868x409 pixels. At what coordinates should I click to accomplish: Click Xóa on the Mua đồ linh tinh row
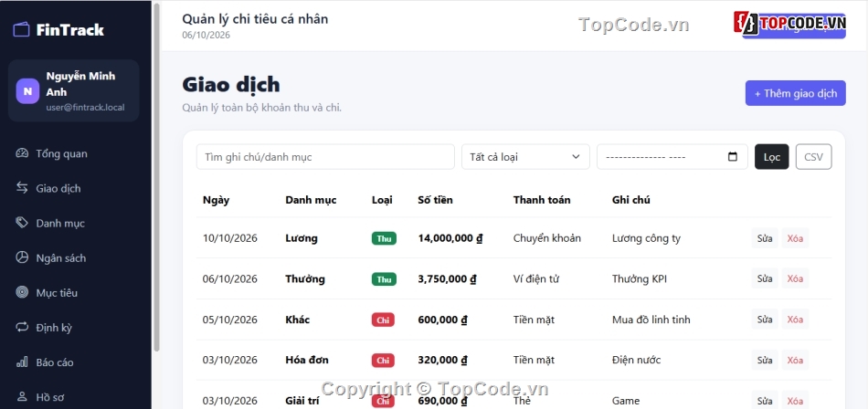[x=795, y=320]
